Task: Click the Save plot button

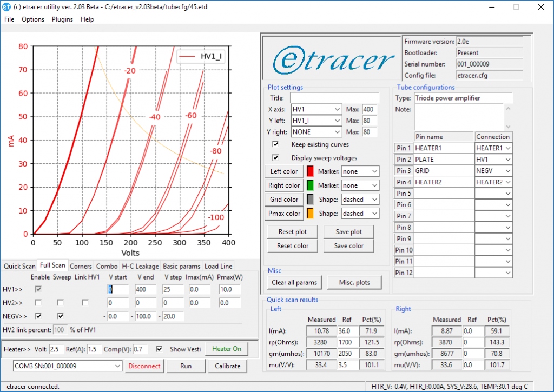Action: pos(349,231)
